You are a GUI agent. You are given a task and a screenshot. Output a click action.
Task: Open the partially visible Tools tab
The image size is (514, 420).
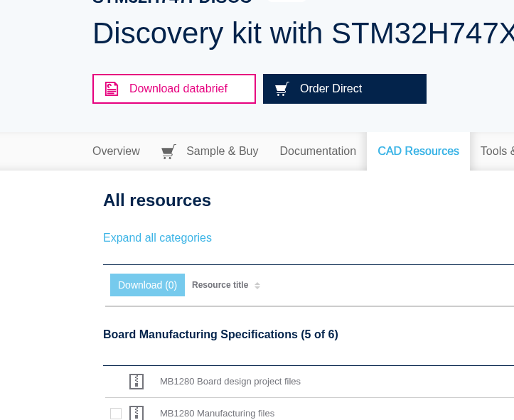point(497,151)
